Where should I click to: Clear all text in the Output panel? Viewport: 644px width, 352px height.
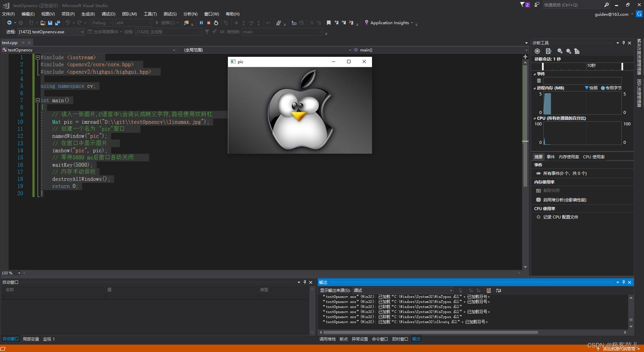pos(489,290)
